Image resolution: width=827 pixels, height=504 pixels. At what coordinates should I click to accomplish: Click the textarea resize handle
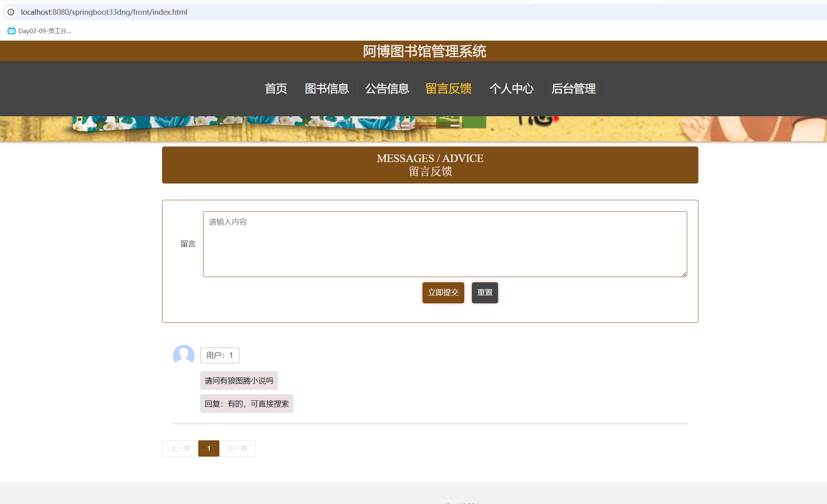click(x=684, y=274)
